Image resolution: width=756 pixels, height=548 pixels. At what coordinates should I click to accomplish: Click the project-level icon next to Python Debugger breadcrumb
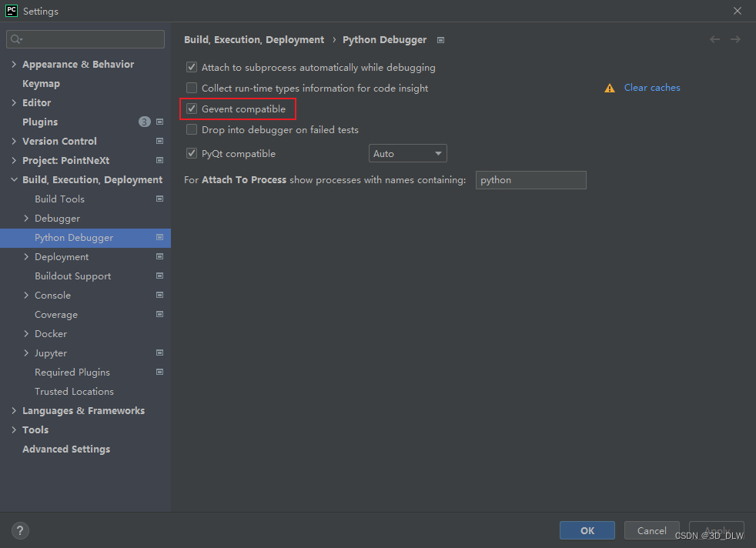[x=440, y=40]
